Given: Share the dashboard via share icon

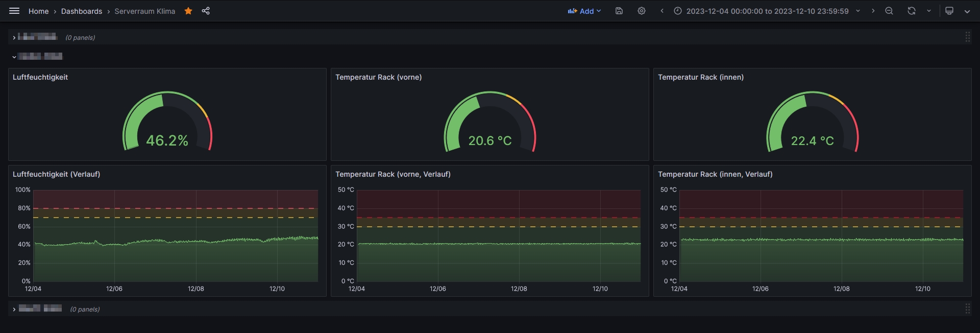Looking at the screenshot, I should pyautogui.click(x=206, y=11).
